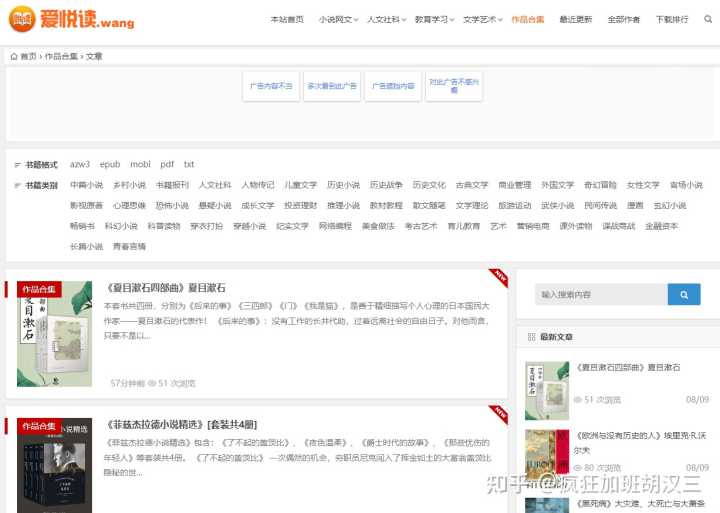Click the 广告内容不当 ad feedback button

(271, 86)
